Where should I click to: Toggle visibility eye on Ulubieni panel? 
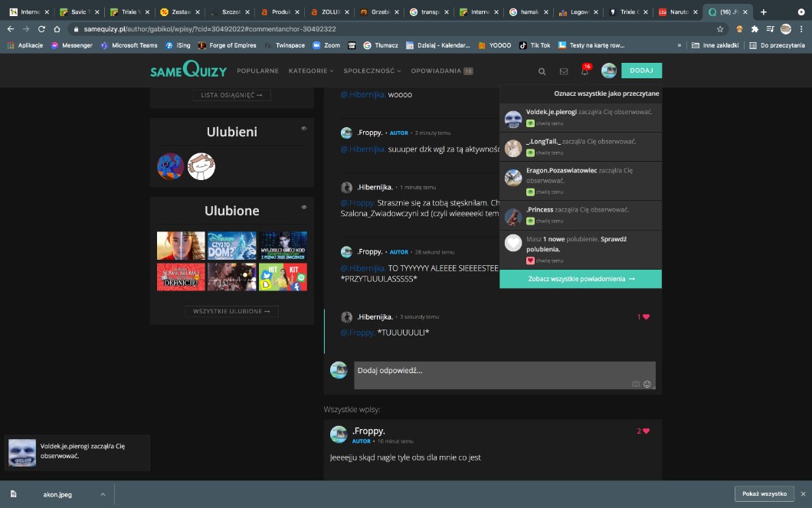[x=304, y=128]
